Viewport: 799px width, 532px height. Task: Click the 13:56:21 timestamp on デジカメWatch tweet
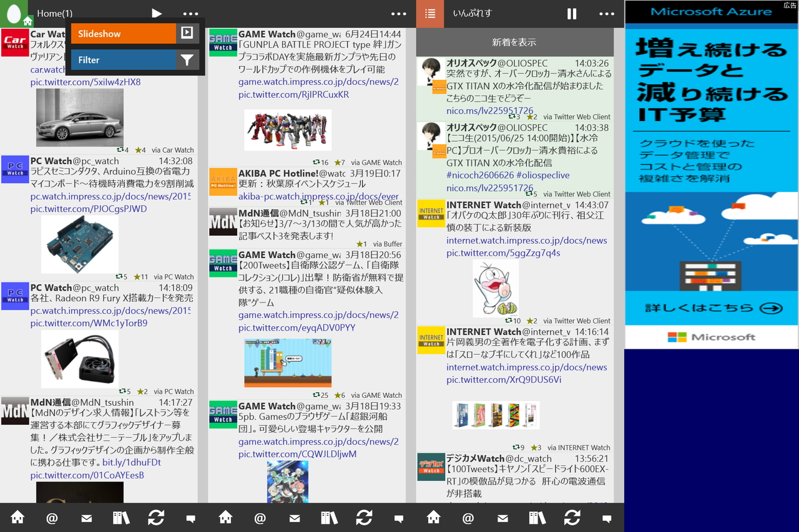[591, 458]
